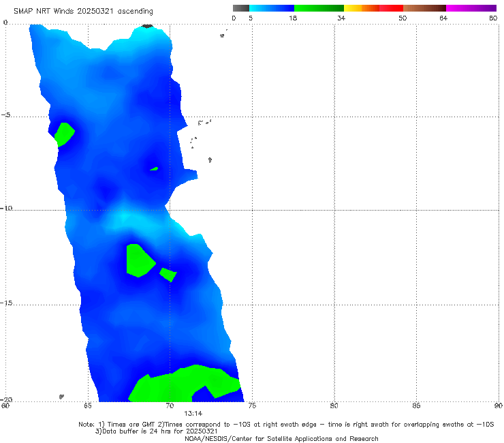Click the large green wind patch near 12S 68E

coord(140,260)
